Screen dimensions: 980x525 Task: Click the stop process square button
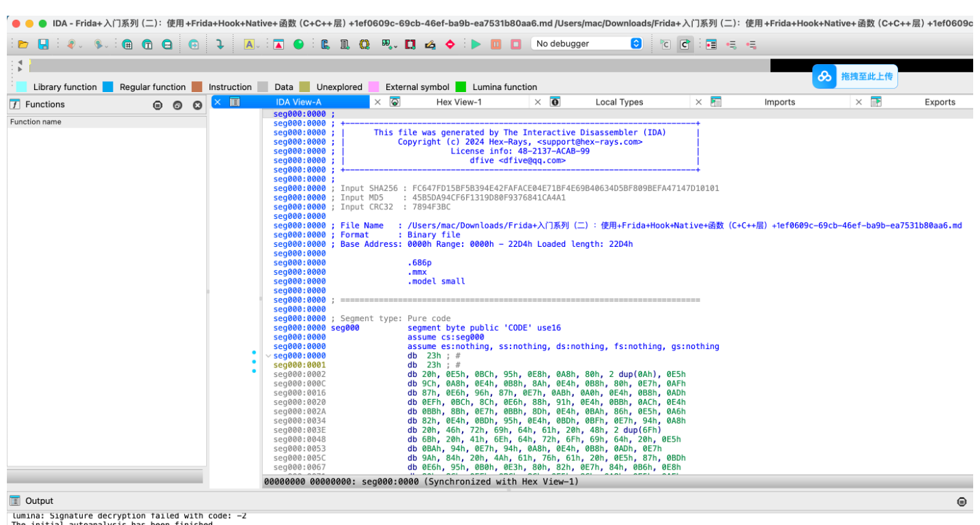[516, 44]
